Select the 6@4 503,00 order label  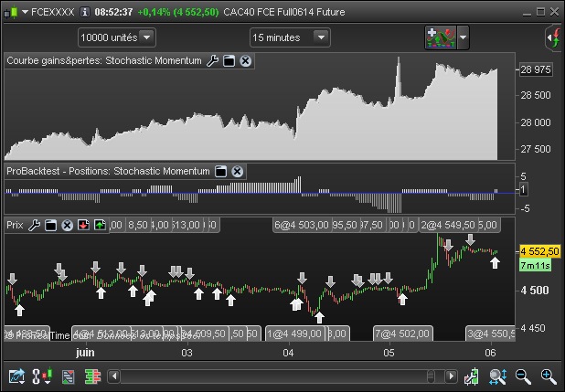pyautogui.click(x=302, y=225)
